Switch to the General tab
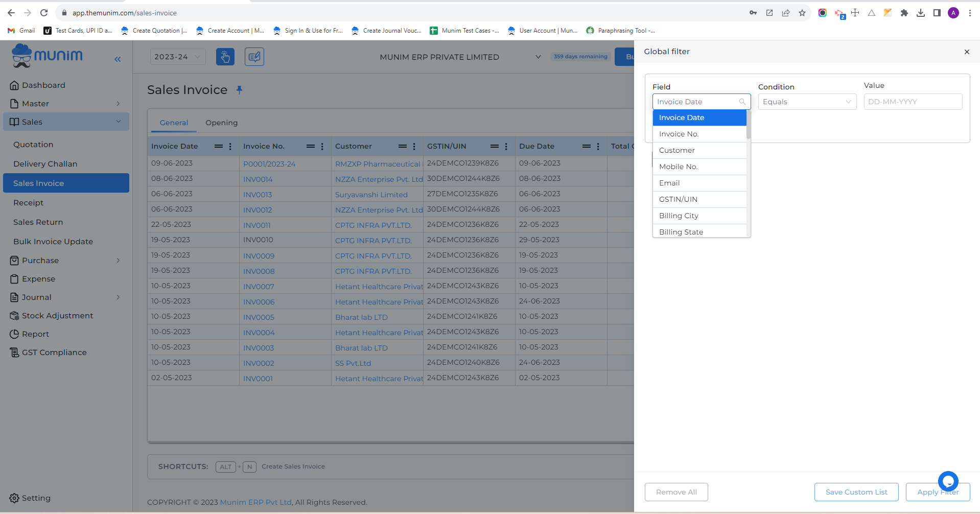Viewport: 980px width, 514px height. pyautogui.click(x=174, y=123)
